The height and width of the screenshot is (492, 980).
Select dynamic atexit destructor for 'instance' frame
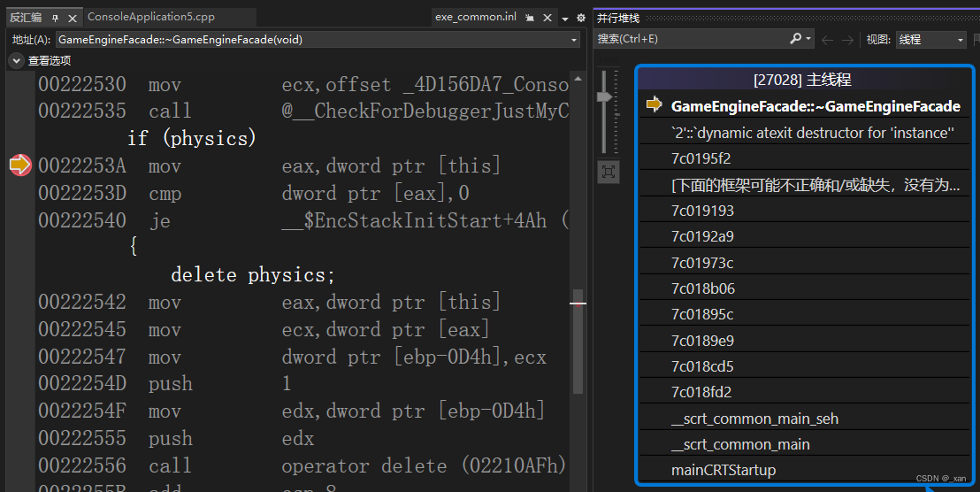pos(813,133)
